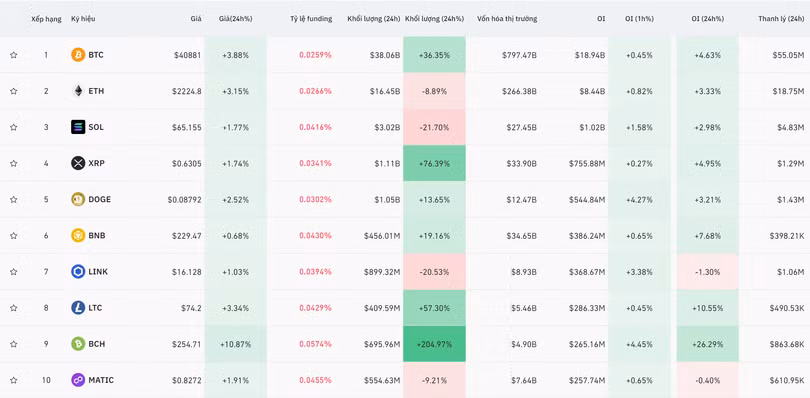810x398 pixels.
Task: Click MATIC liquidation value $610.95K
Action: tap(786, 380)
